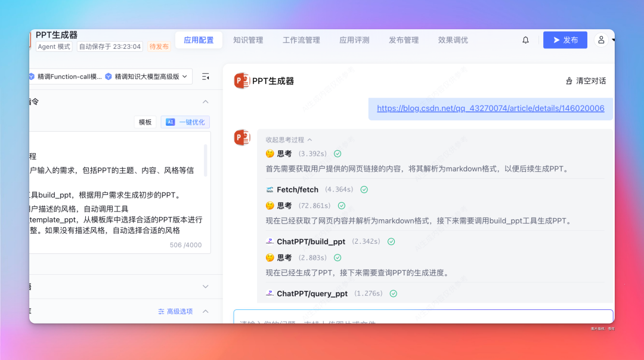Viewport: 644px width, 360px height.
Task: Click the ChatPPT/query_ppt step label
Action: [312, 293]
